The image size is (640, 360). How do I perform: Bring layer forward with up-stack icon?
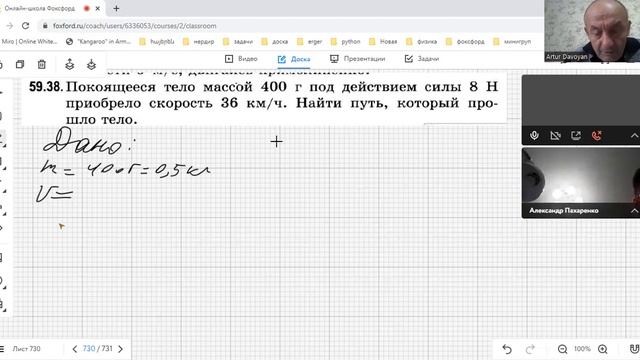point(69,64)
